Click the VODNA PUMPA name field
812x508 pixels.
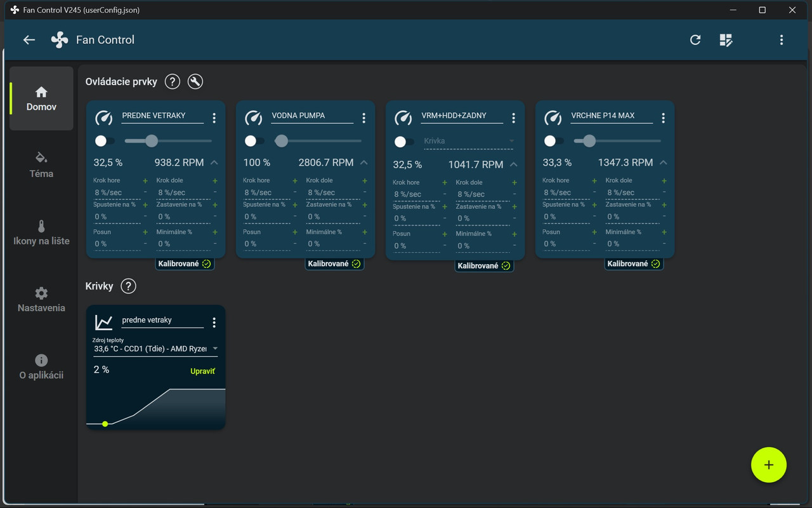312,116
